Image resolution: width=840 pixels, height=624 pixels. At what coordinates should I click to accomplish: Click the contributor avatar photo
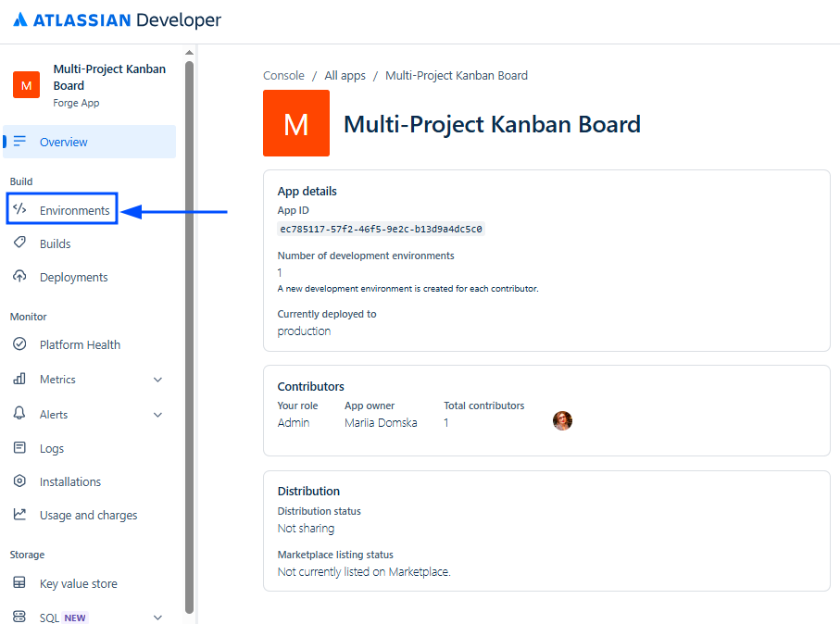[x=562, y=421]
